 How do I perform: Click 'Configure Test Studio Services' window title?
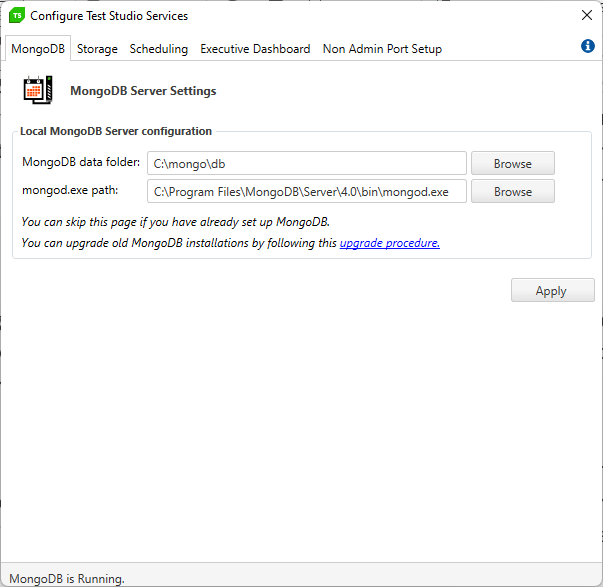[x=109, y=16]
